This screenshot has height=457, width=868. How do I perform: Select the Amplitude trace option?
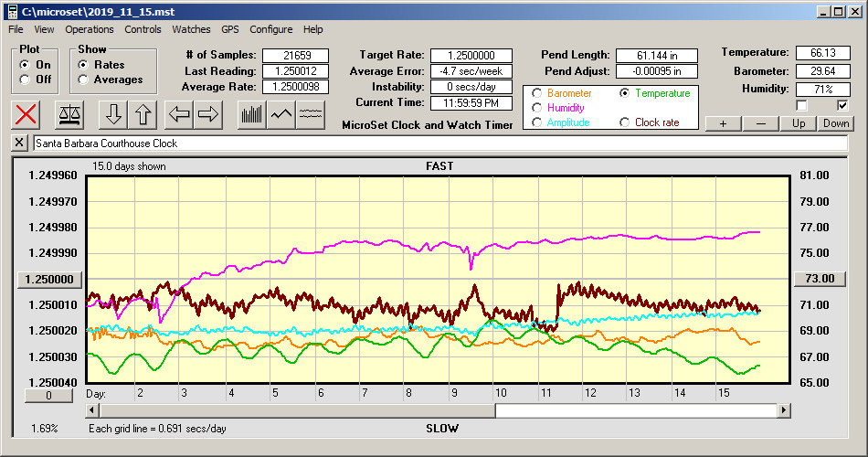(536, 122)
